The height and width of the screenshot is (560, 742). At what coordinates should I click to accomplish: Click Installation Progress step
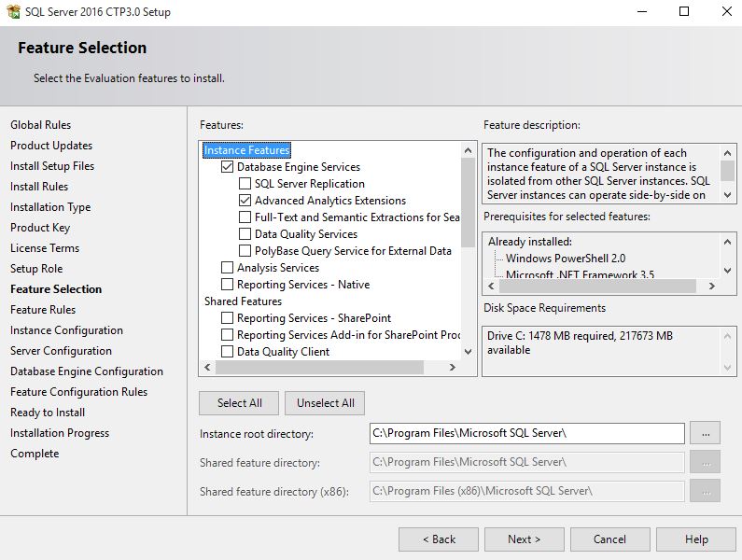coord(60,433)
